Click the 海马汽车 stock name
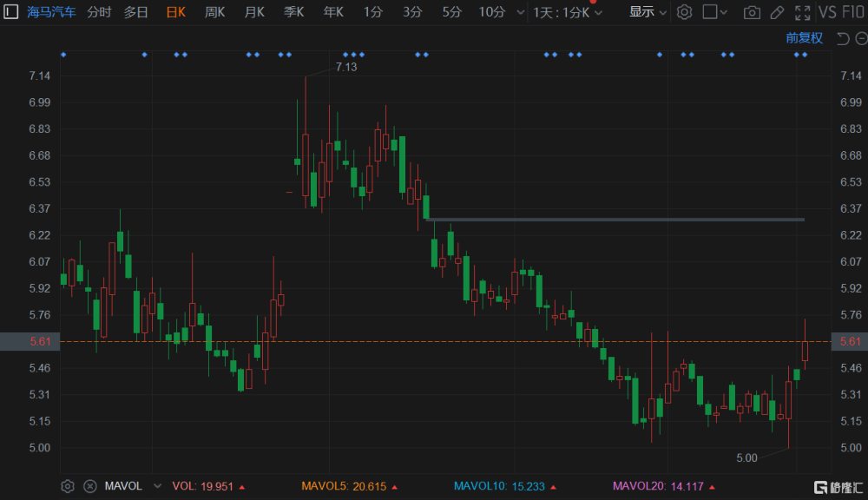868x500 pixels. [x=51, y=12]
